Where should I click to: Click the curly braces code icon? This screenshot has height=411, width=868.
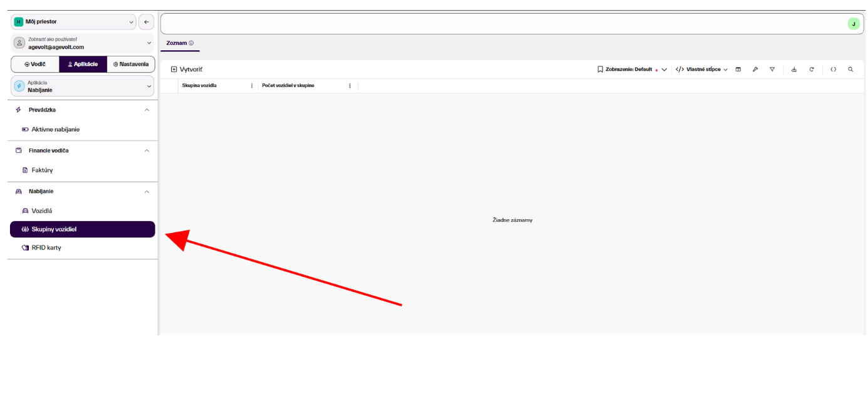(x=834, y=70)
